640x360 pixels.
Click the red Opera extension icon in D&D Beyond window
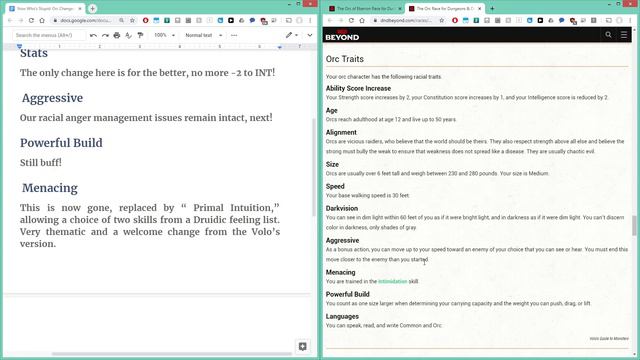455,20
